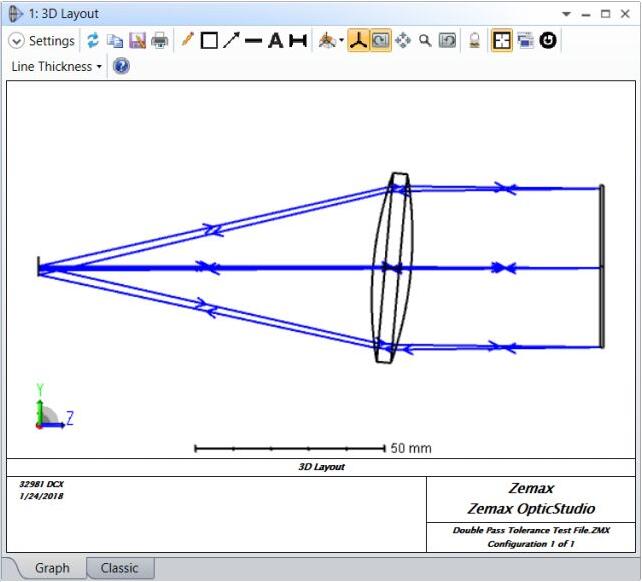
Task: Click the pan move arrows icon
Action: [x=403, y=41]
